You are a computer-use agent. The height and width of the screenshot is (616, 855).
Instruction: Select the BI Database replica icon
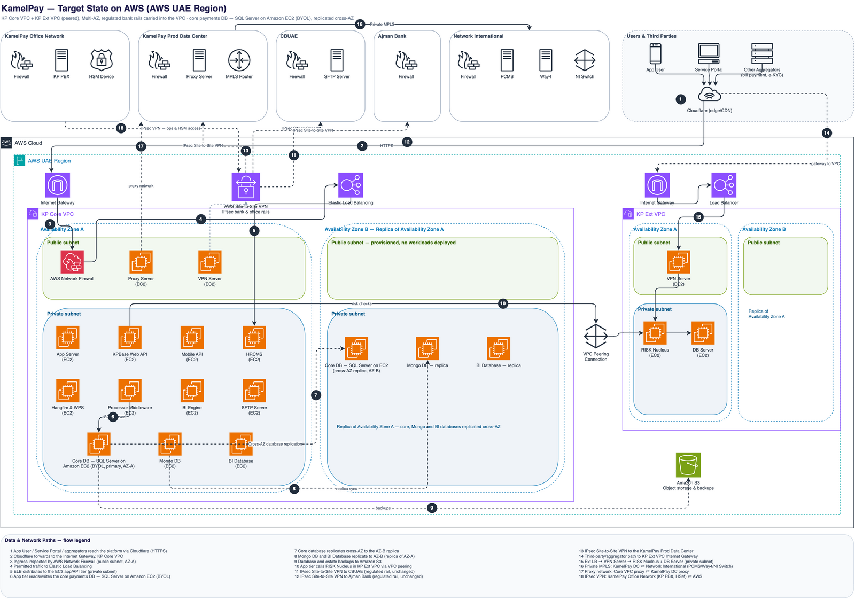[x=499, y=348]
